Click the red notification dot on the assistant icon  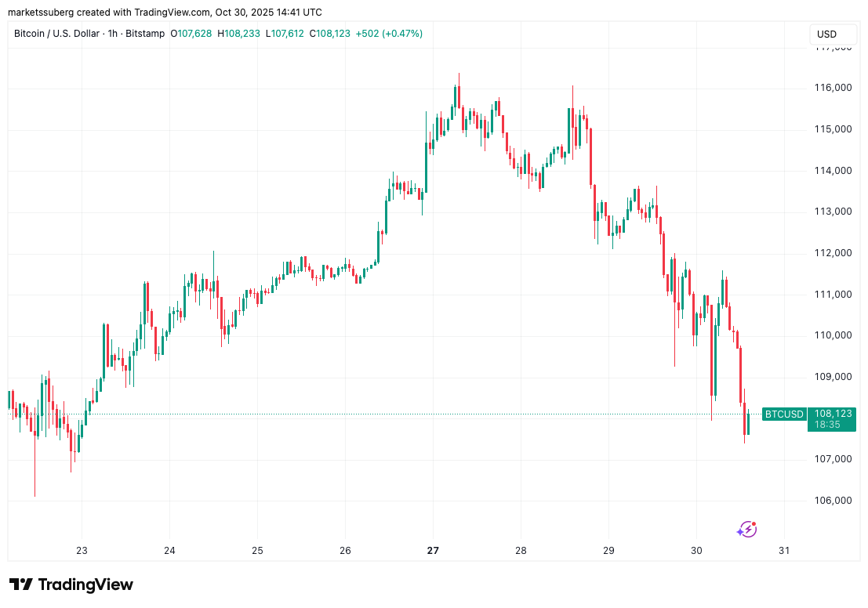tap(754, 522)
